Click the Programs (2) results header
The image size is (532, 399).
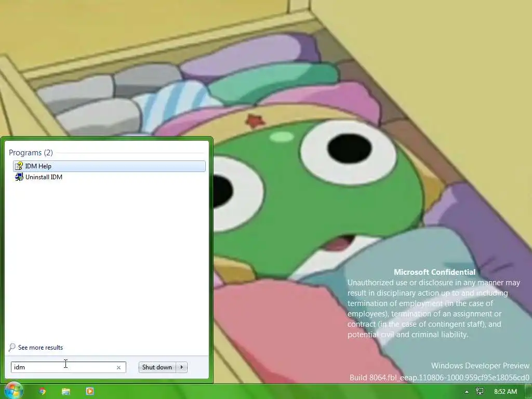tap(31, 153)
